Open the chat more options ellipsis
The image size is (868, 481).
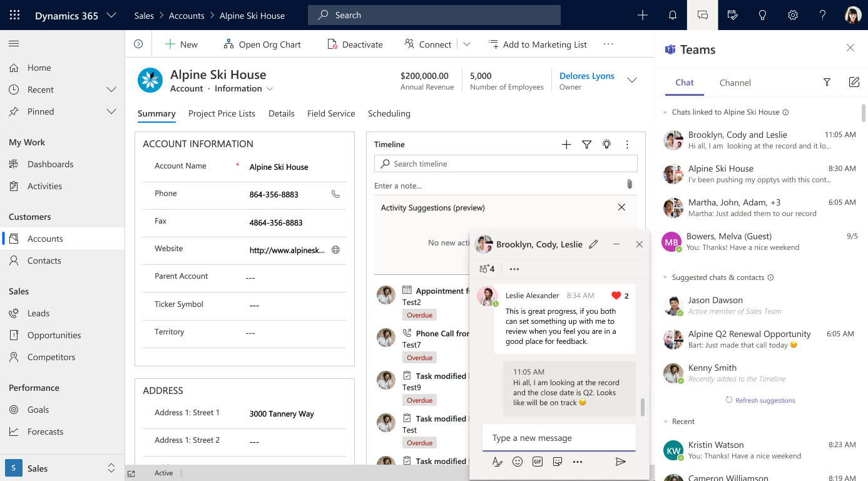514,269
